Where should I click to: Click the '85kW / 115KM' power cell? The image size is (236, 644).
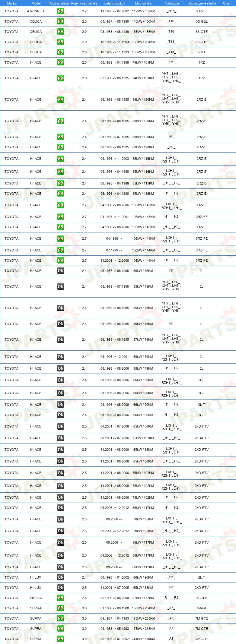[x=143, y=183]
